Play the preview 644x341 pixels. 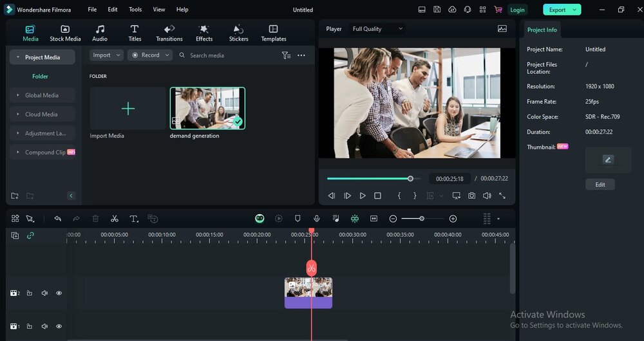pos(362,196)
